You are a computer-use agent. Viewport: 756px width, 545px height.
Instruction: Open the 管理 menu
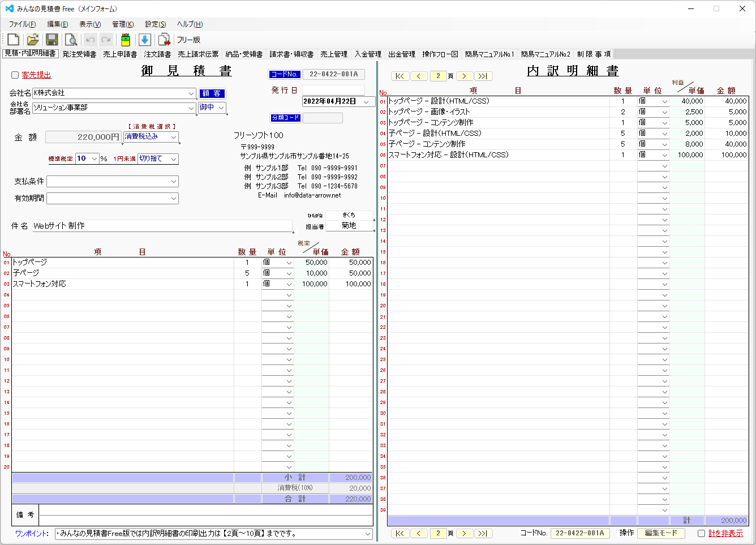click(122, 24)
